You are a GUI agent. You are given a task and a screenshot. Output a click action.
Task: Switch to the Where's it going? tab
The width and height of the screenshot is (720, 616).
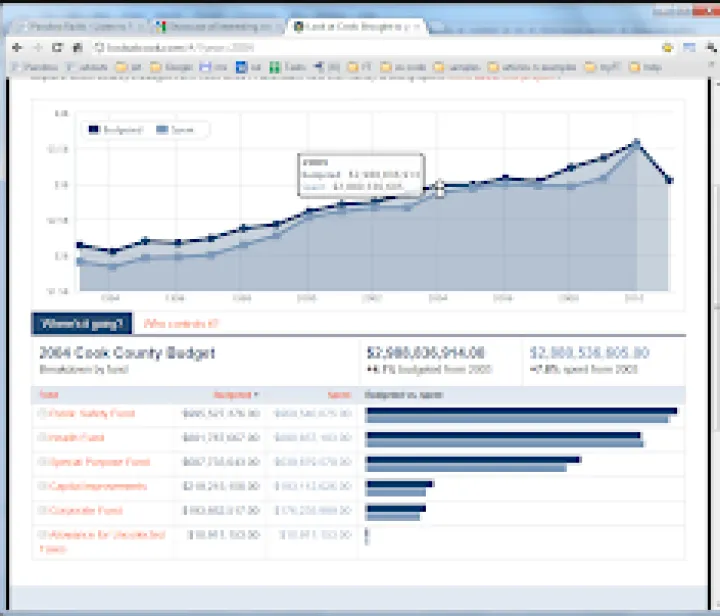click(82, 323)
